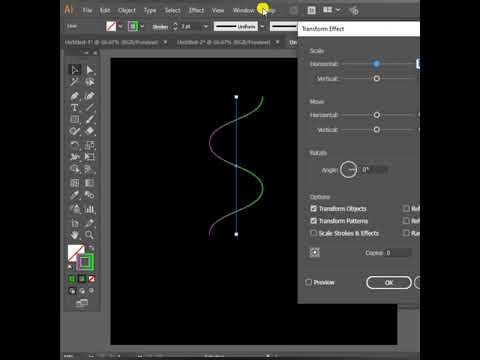
Task: Open the stroke weight dropdown arrow
Action: 206,26
